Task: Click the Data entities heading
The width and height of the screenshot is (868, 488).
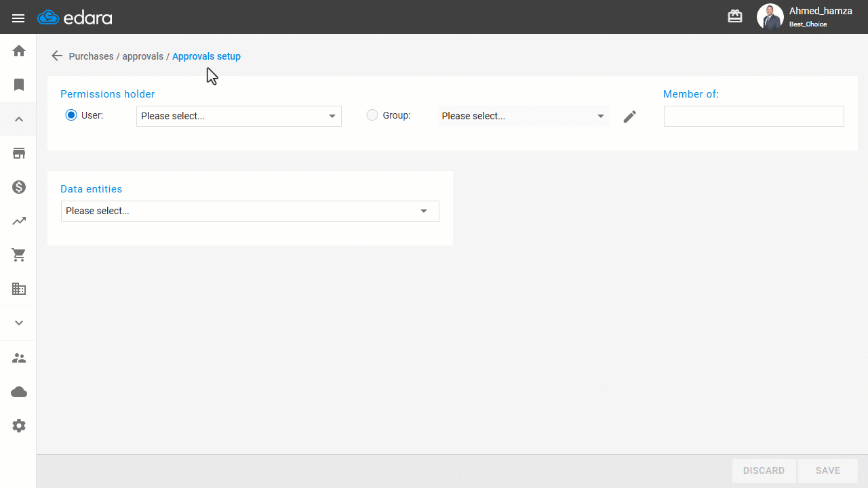Action: [x=92, y=189]
